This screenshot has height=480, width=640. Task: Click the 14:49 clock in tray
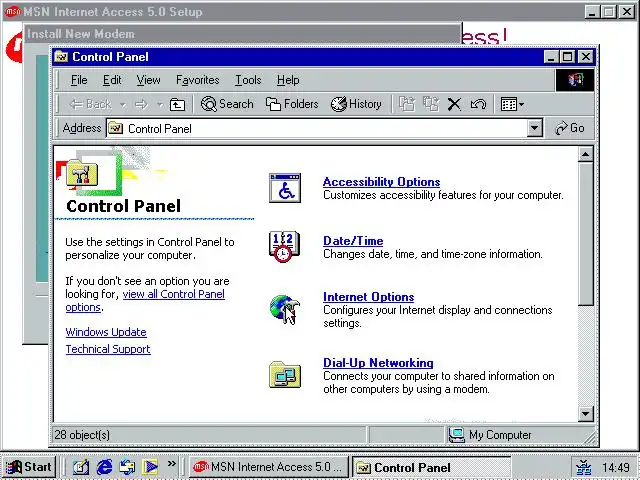pos(616,467)
